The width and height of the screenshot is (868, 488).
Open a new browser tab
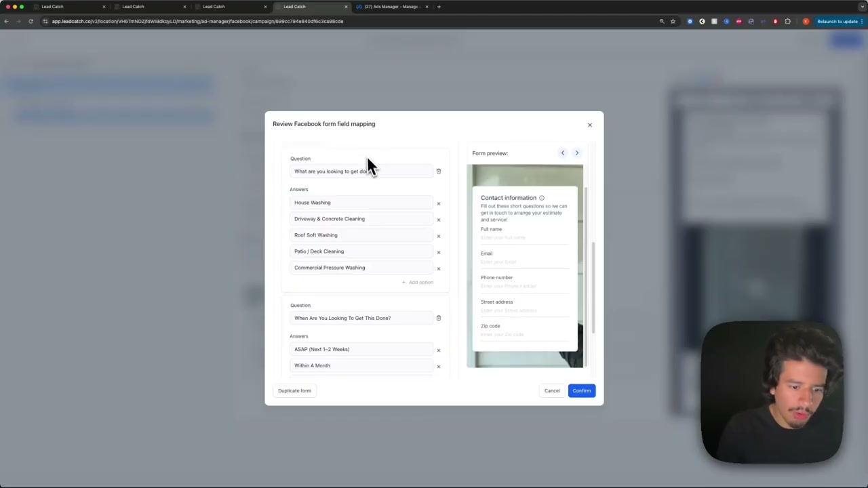pyautogui.click(x=439, y=7)
